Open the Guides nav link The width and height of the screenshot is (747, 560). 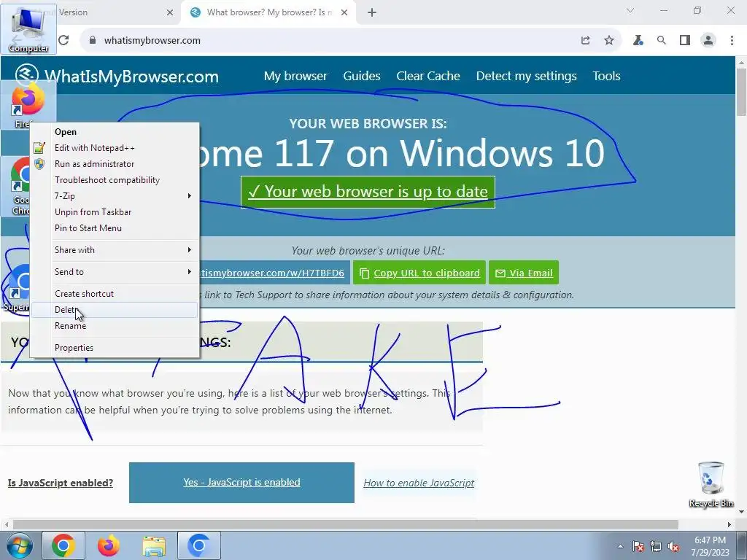(362, 76)
